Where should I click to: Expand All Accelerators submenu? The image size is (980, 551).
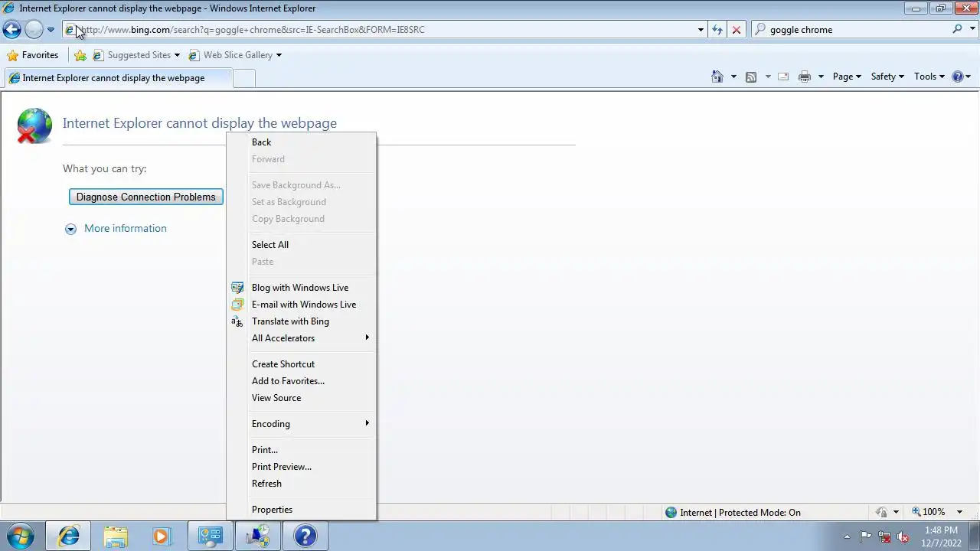[x=301, y=338]
